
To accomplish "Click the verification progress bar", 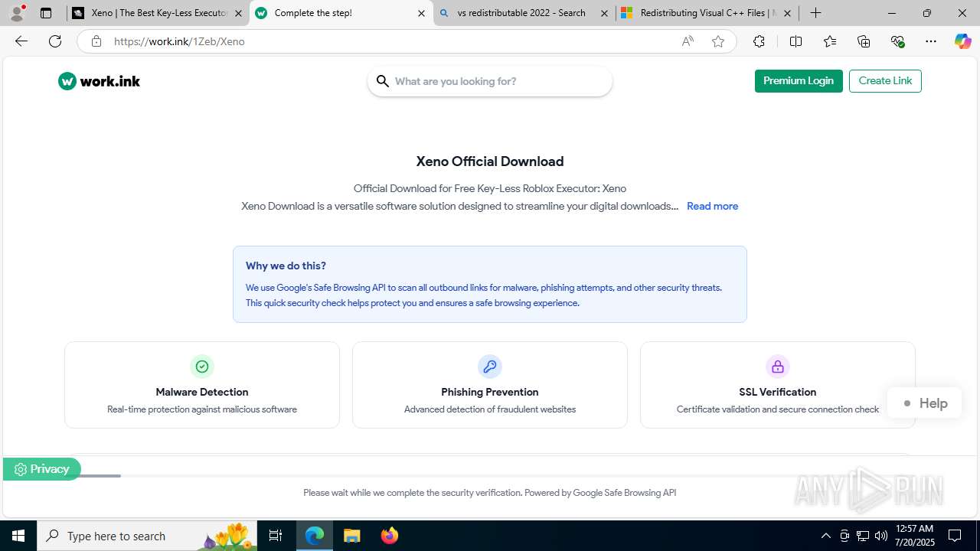I will [490, 476].
